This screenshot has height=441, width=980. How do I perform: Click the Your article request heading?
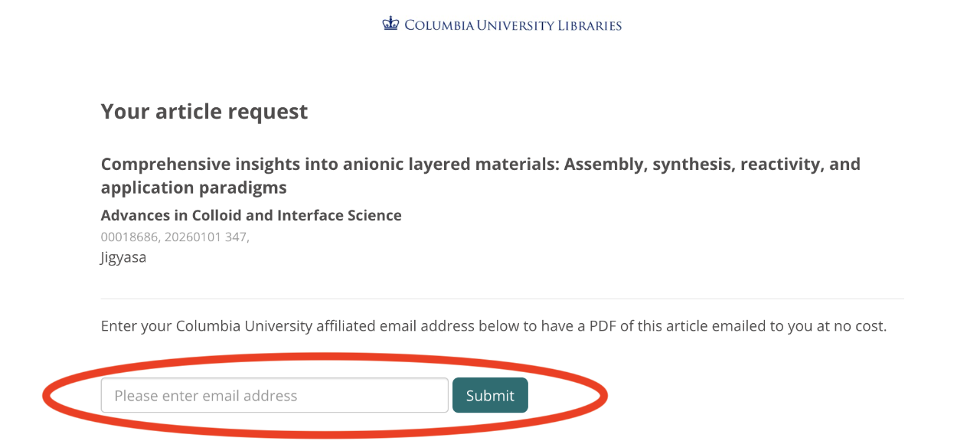[204, 111]
